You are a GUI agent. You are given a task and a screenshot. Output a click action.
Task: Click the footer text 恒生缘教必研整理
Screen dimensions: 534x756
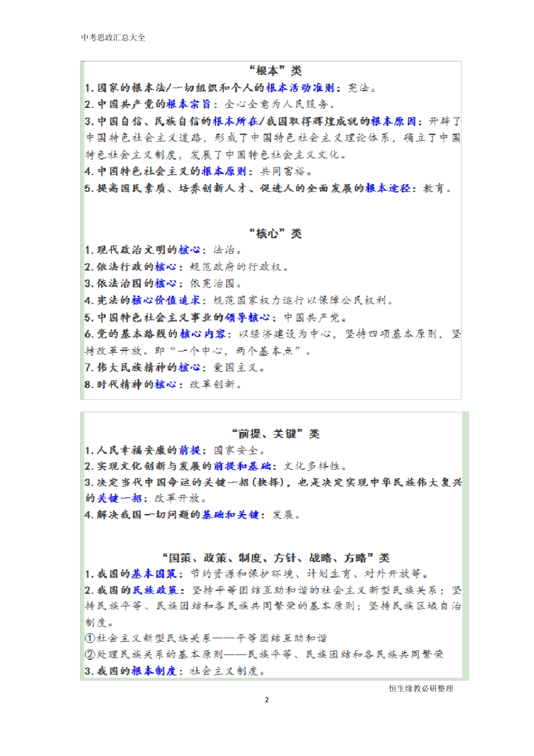tap(421, 688)
